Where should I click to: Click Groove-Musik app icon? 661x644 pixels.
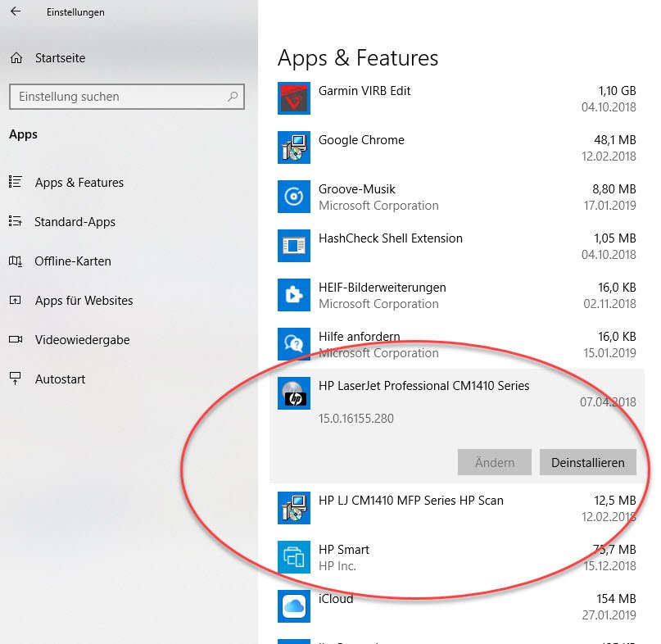[294, 197]
